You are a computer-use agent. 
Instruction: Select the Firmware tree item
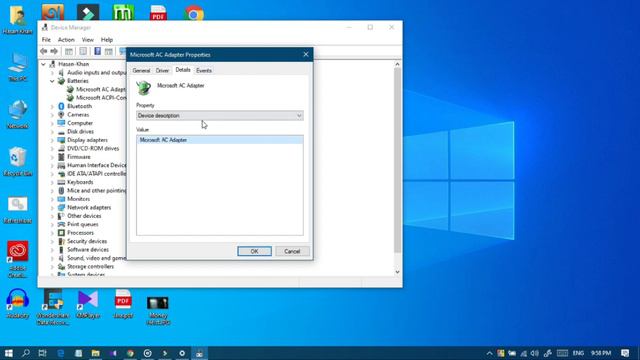coord(79,157)
